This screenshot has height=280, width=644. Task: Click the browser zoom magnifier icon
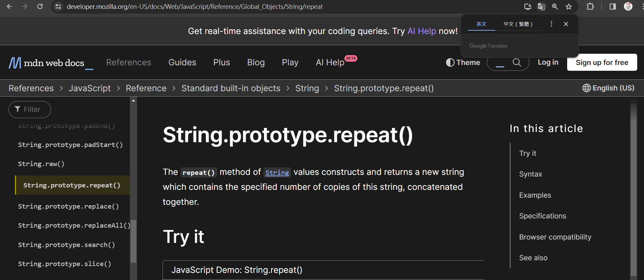click(x=555, y=6)
